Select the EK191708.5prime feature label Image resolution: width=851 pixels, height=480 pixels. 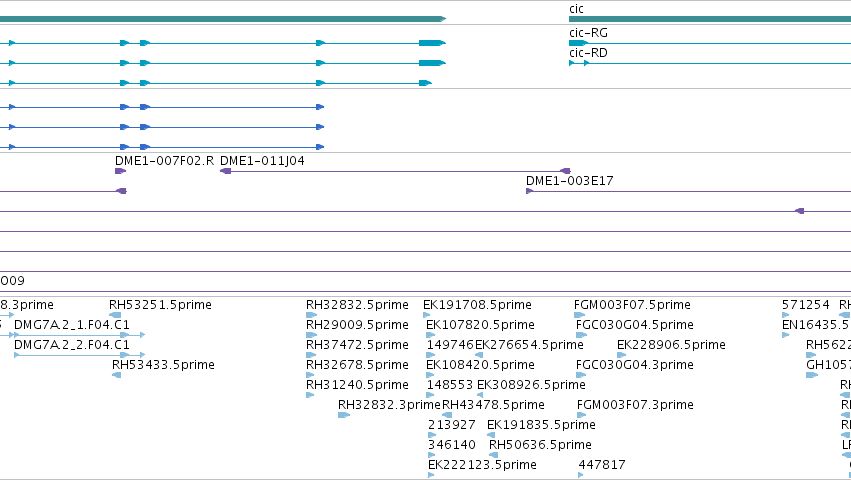pyautogui.click(x=477, y=305)
